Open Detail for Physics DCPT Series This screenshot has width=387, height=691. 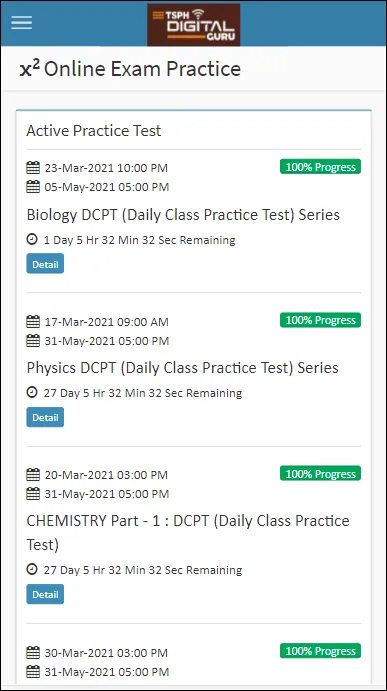click(x=45, y=417)
